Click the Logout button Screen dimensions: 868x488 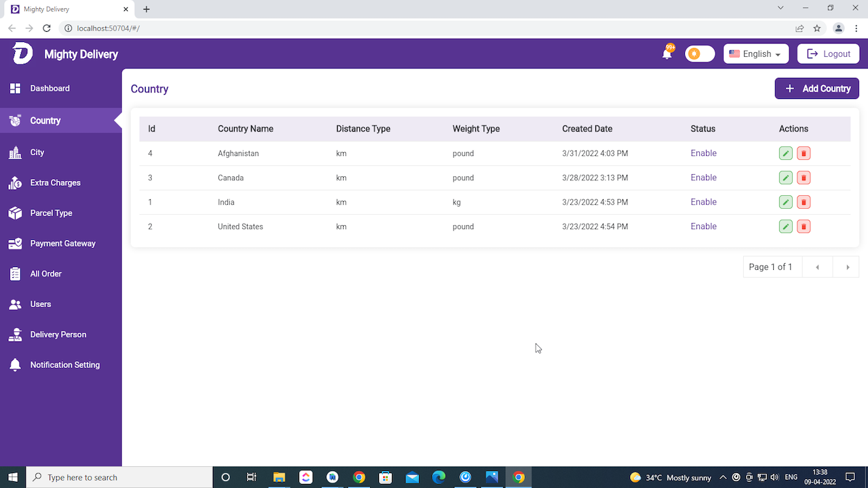pyautogui.click(x=828, y=54)
